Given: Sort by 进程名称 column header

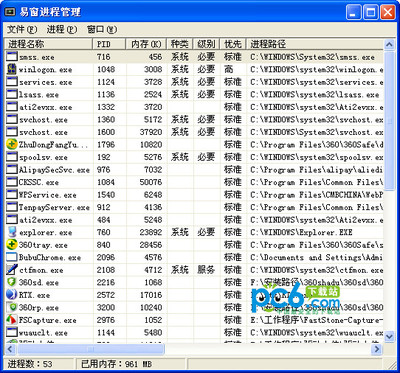Looking at the screenshot, I should 48,44.
